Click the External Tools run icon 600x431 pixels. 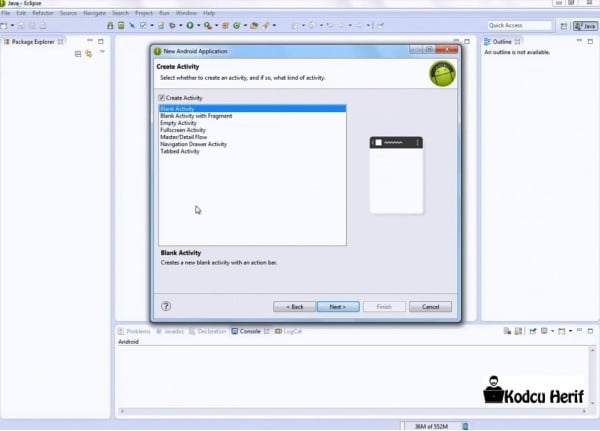coord(207,25)
